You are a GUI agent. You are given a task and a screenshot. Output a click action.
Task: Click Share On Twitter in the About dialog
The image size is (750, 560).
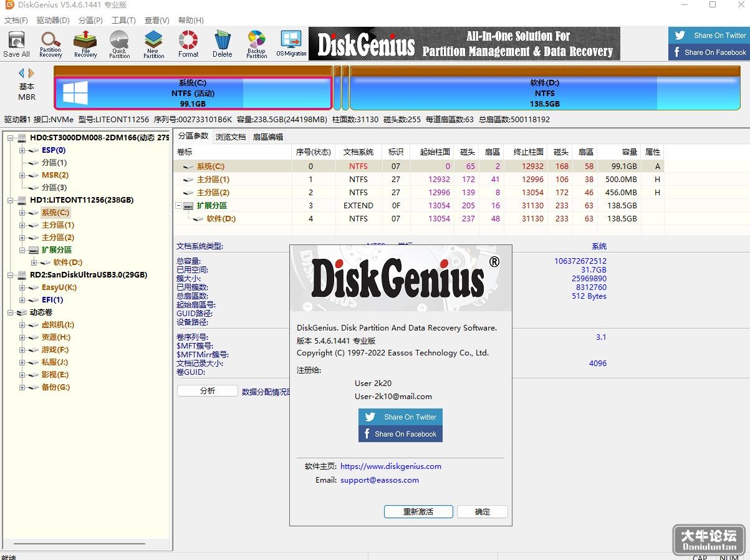[400, 417]
